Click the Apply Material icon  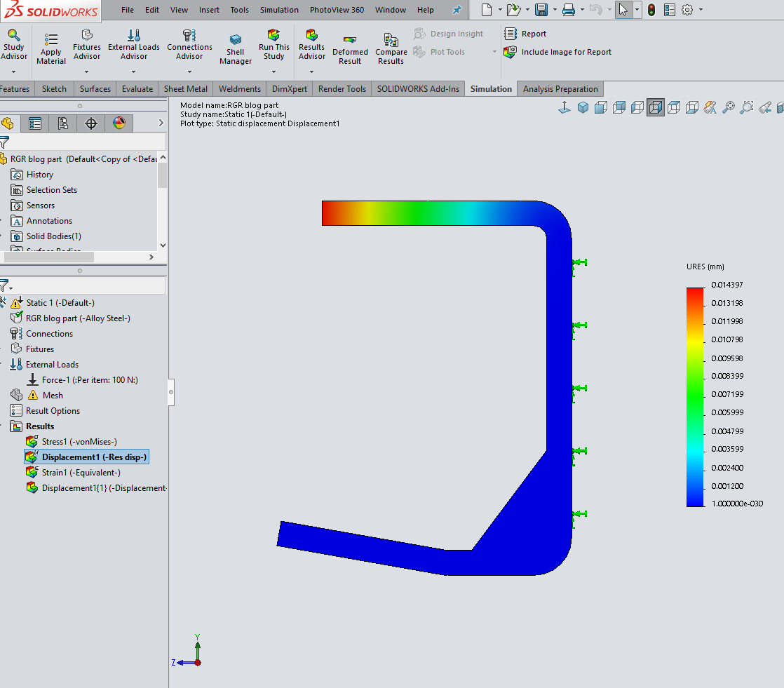51,48
